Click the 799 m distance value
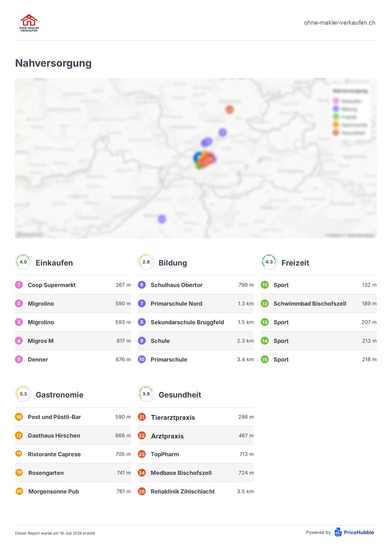Viewport: 392px width, 554px height. (246, 285)
